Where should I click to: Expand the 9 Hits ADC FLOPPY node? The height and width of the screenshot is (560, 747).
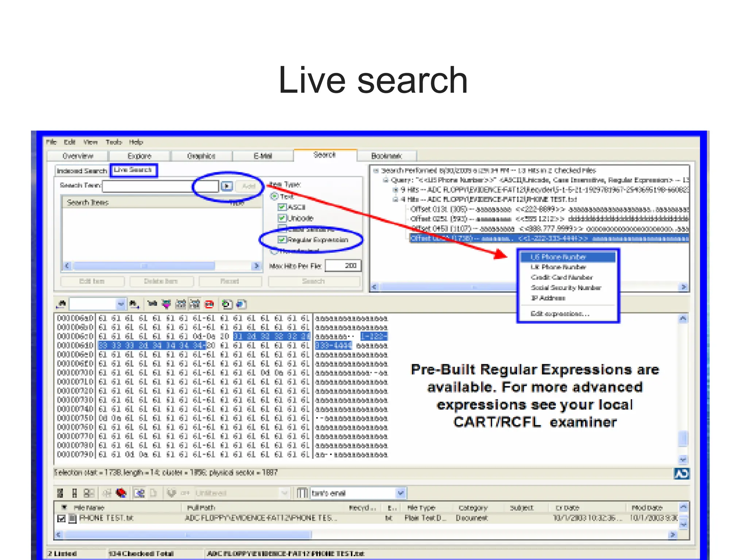click(395, 190)
